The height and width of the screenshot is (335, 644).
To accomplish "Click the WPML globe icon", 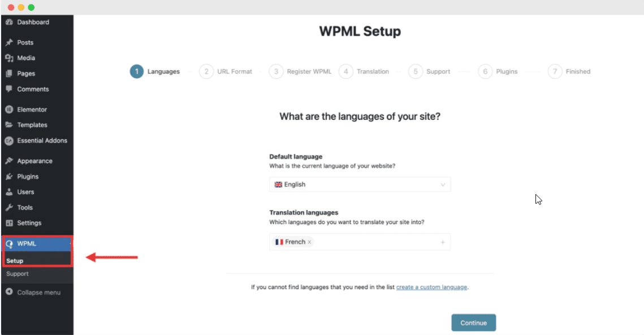I will tap(9, 243).
